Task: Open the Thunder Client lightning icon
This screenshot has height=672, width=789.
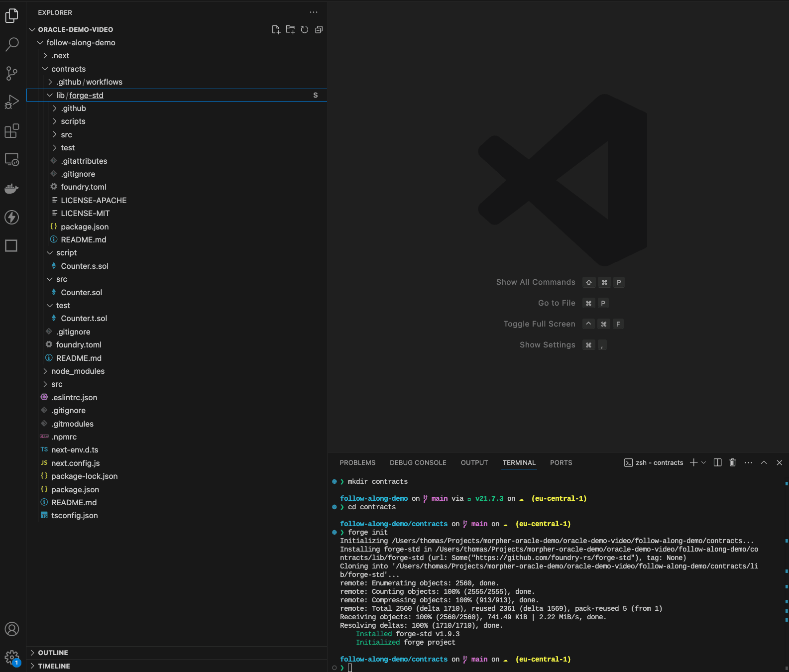Action: [x=12, y=218]
